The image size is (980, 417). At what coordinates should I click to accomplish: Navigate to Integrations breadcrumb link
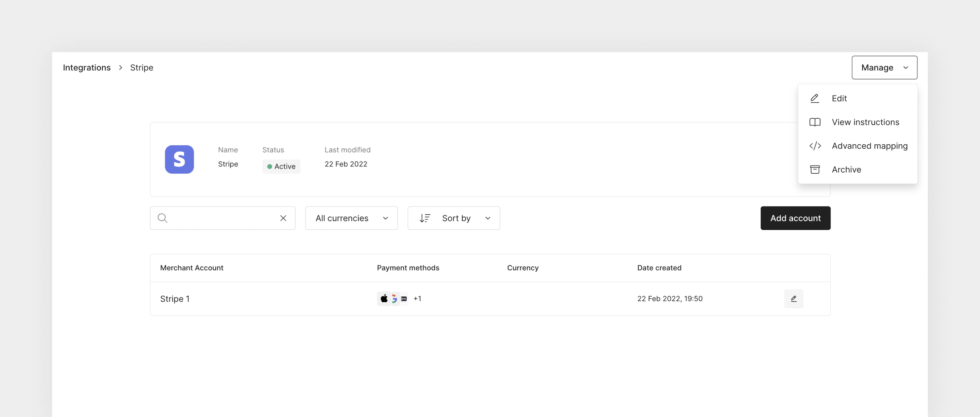[x=87, y=67]
